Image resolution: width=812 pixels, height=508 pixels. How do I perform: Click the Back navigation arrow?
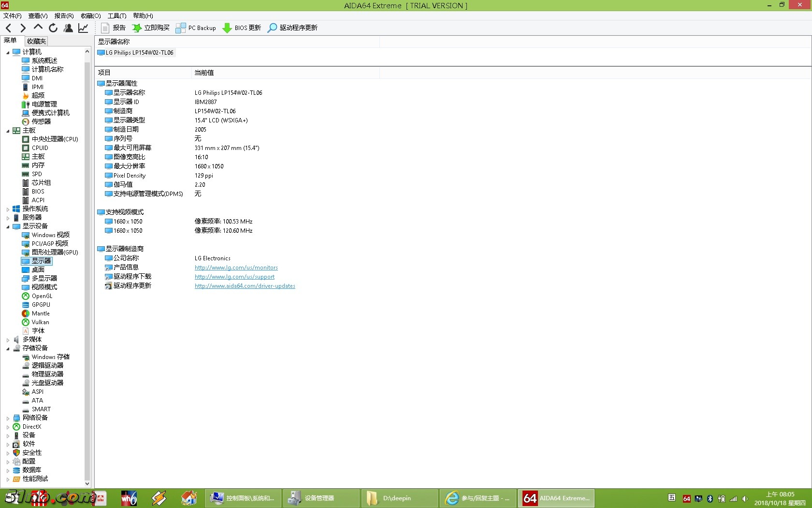(x=8, y=28)
